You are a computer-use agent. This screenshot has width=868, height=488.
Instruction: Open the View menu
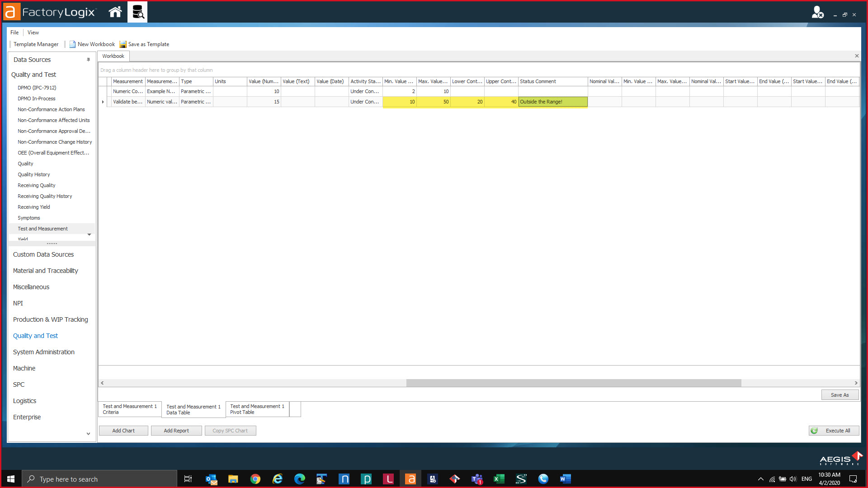coord(33,33)
